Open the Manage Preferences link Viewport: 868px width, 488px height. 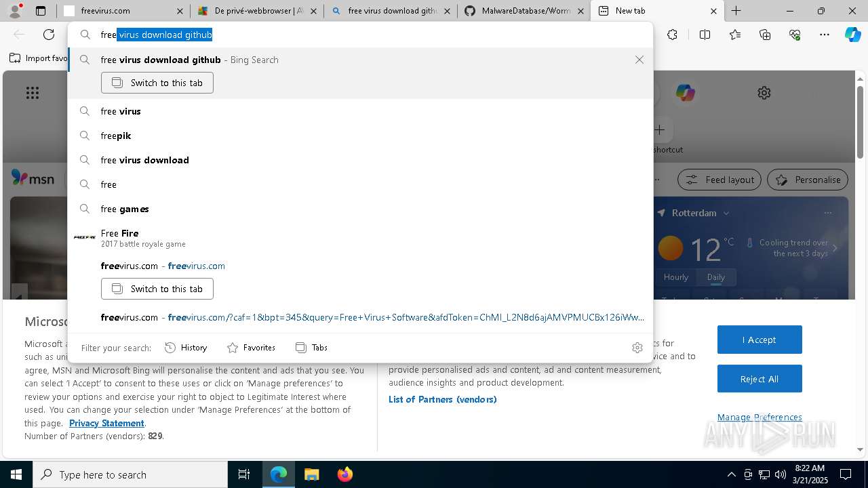[x=759, y=417]
